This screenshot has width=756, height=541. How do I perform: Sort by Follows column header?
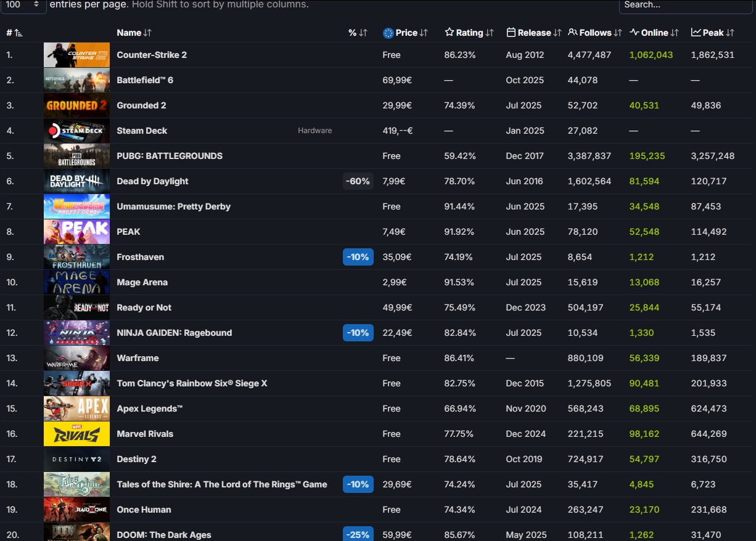pyautogui.click(x=594, y=33)
